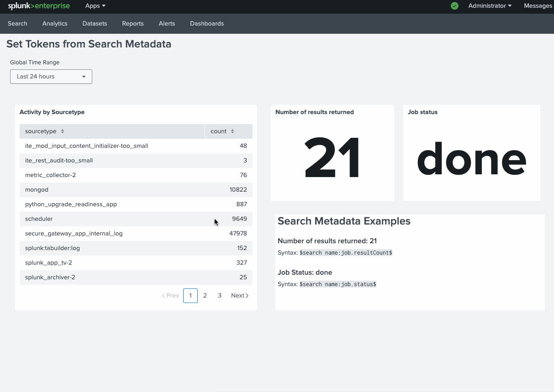This screenshot has width=554, height=392.
Task: Sort table by sourcetype column arrows
Action: pyautogui.click(x=63, y=131)
